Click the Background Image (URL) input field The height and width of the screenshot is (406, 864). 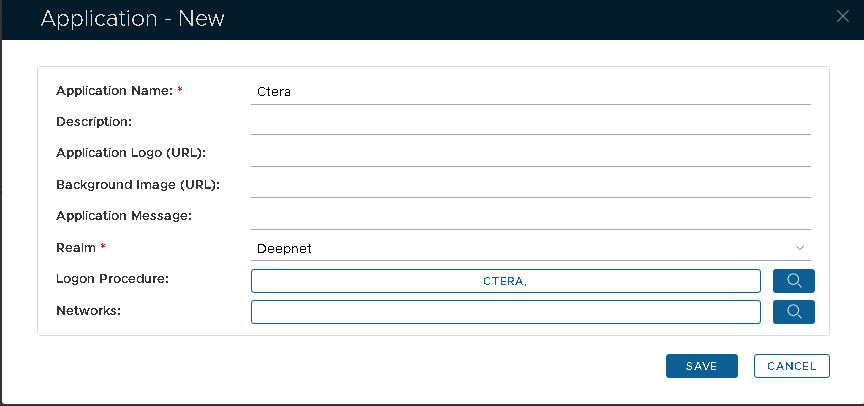point(530,185)
